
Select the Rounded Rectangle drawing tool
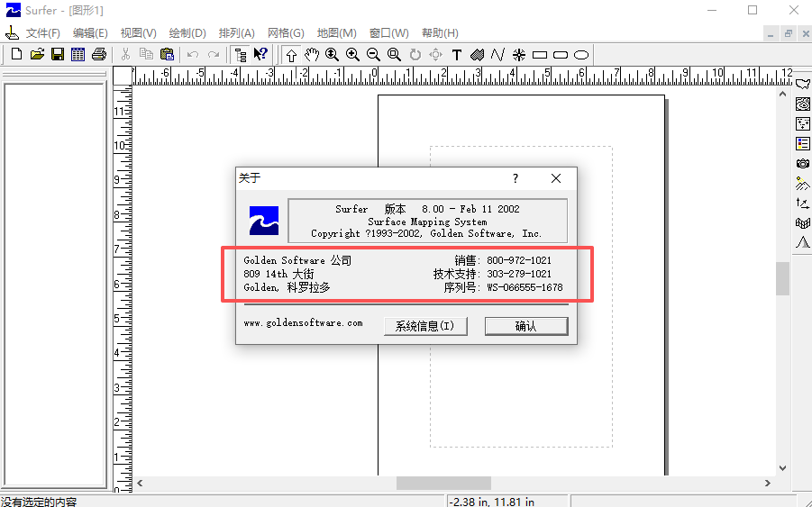(x=561, y=55)
